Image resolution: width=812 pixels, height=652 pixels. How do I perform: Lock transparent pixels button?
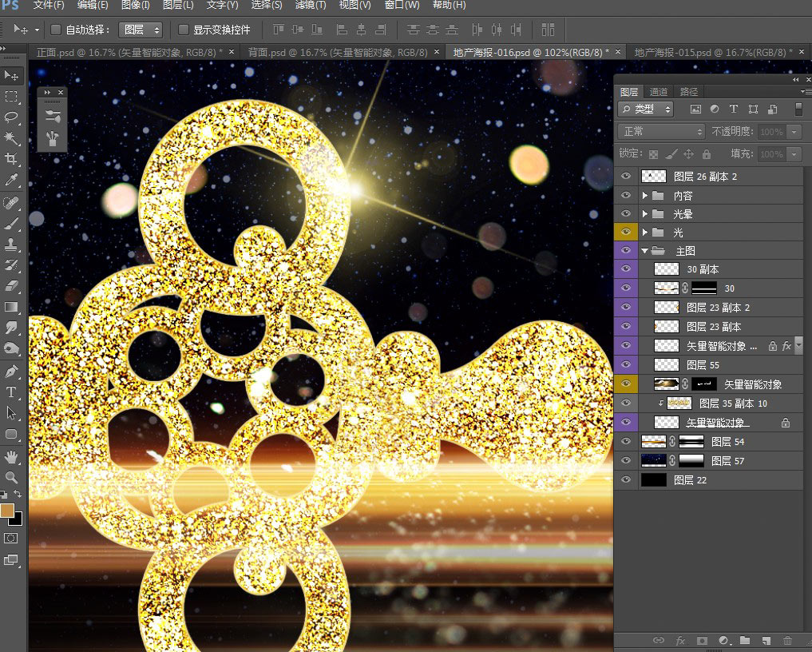pos(654,154)
